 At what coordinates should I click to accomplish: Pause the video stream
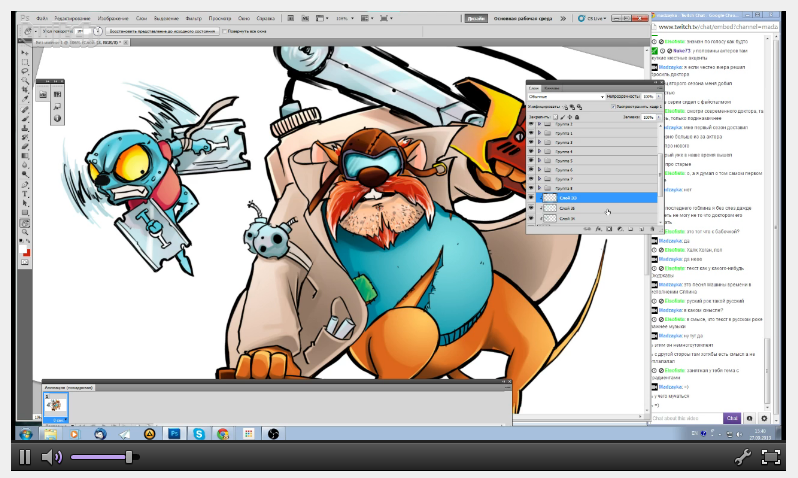pos(24,457)
